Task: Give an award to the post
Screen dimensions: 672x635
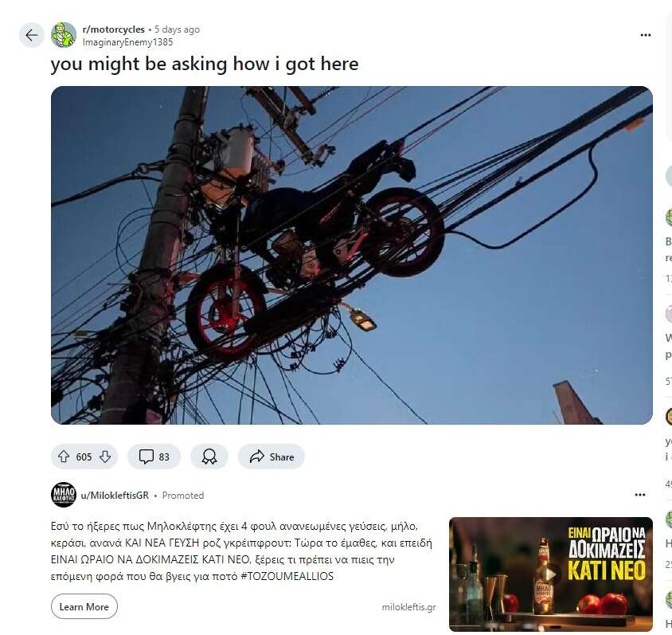Action: click(209, 457)
